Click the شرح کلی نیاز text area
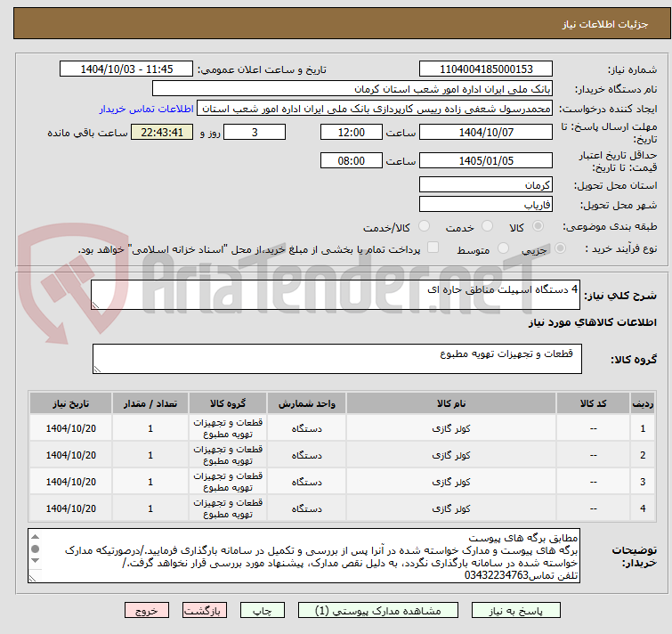The height and width of the screenshot is (634, 672). [336, 295]
